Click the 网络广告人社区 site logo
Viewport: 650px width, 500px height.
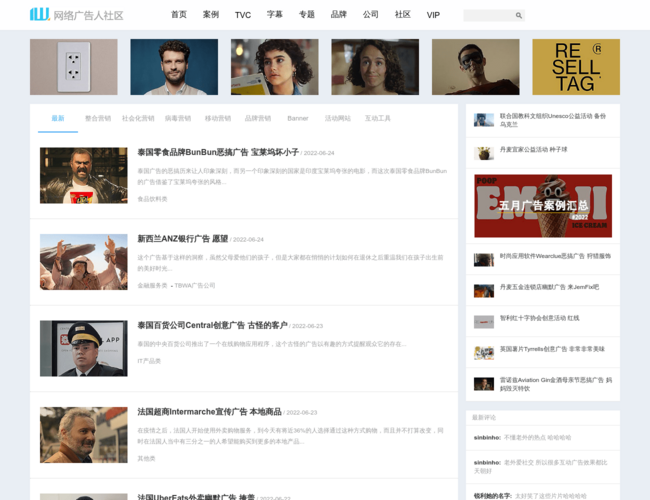[x=76, y=15]
